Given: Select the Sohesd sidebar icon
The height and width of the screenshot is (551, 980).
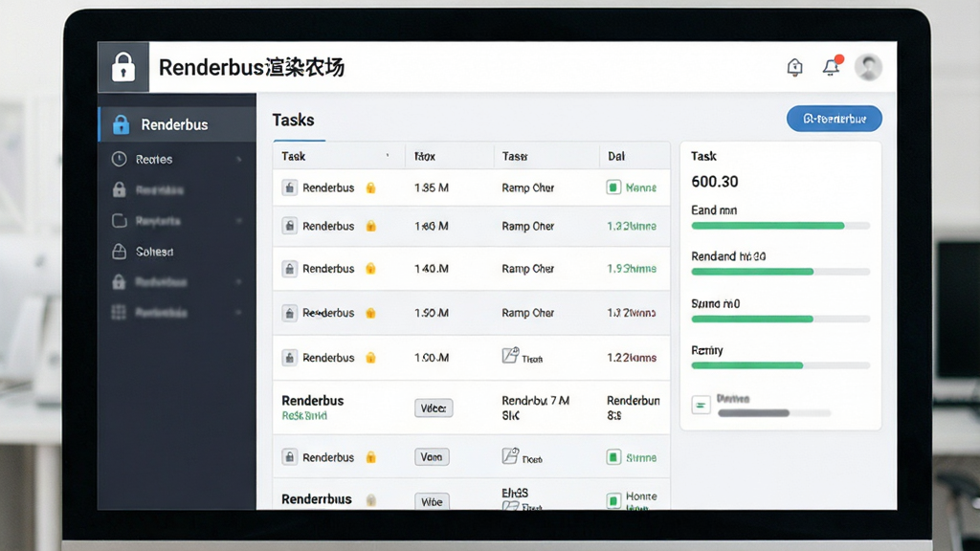Looking at the screenshot, I should 119,252.
